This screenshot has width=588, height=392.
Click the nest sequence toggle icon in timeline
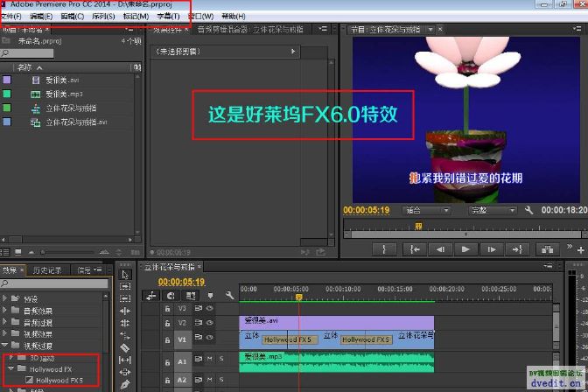(x=151, y=296)
